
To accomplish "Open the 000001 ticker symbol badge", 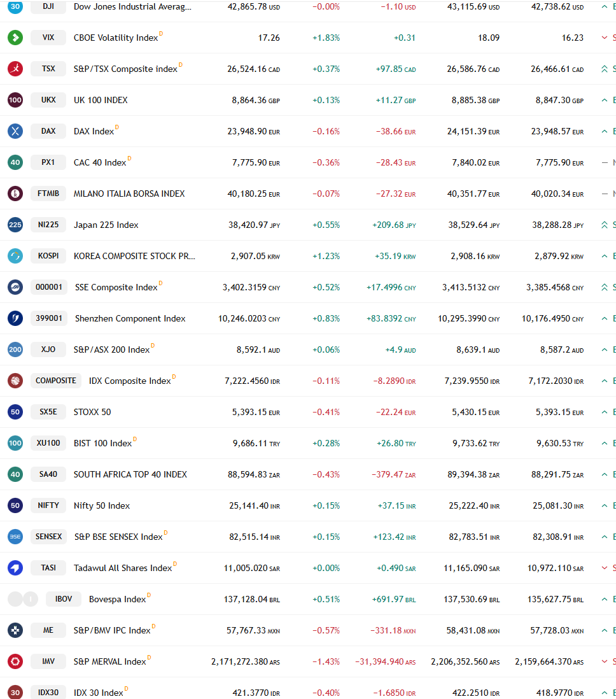I will pos(49,287).
